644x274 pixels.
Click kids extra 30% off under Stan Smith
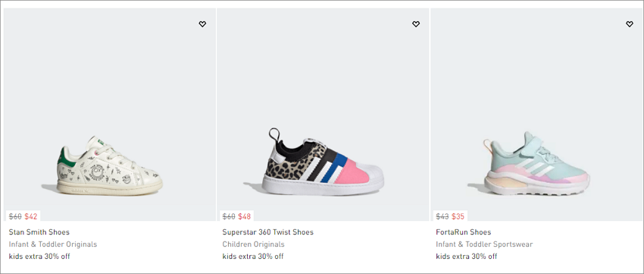pos(39,257)
